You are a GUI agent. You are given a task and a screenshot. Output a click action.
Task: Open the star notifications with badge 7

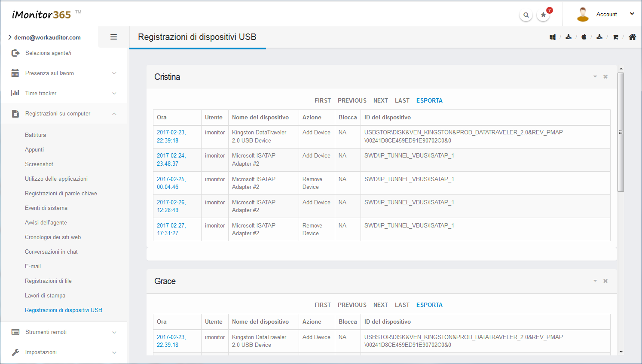[x=544, y=15]
